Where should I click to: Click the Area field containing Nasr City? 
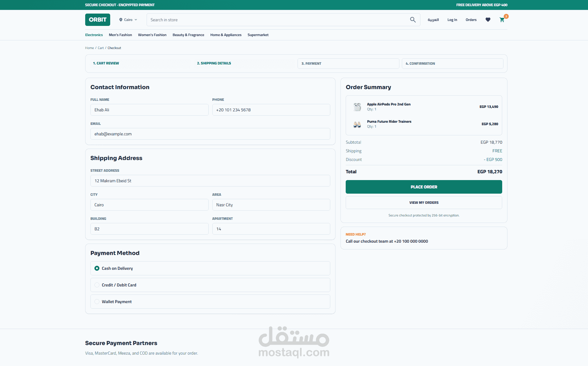point(271,205)
